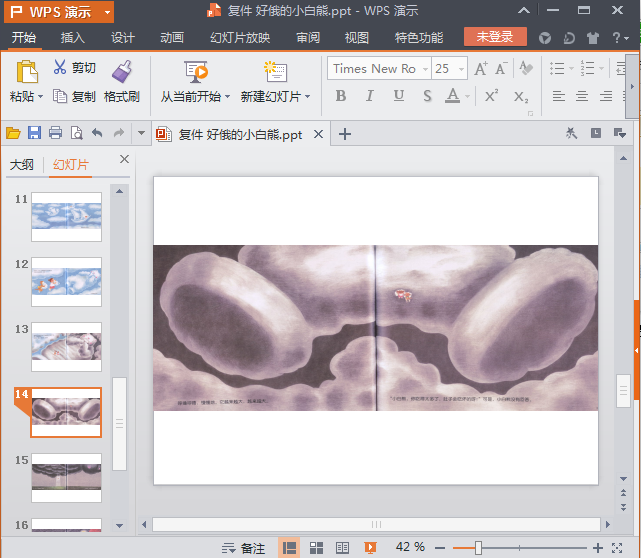
Task: Click the superscript x² icon
Action: [x=491, y=96]
